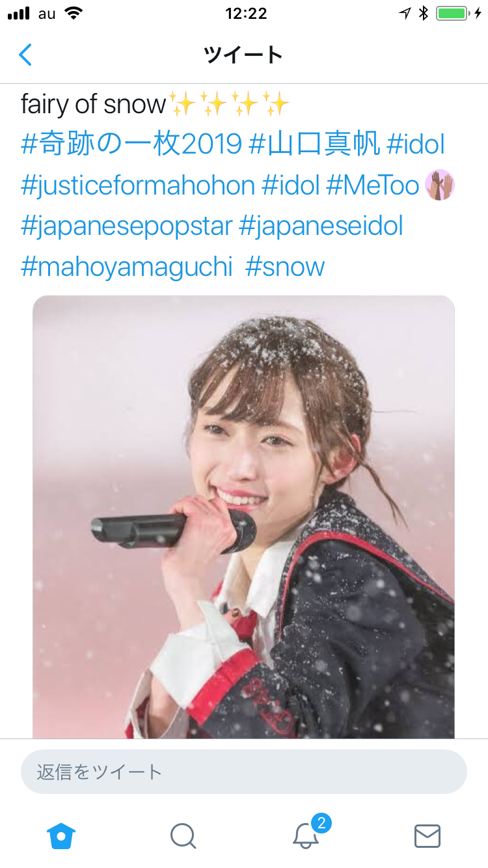Tap the Bluetooth status icon
488x868 pixels.
pyautogui.click(x=423, y=13)
